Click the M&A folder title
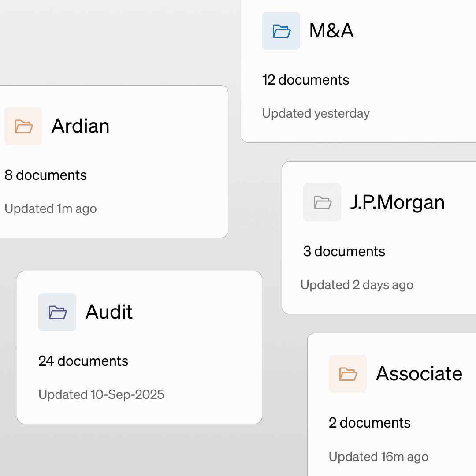This screenshot has width=476, height=476. (x=331, y=31)
